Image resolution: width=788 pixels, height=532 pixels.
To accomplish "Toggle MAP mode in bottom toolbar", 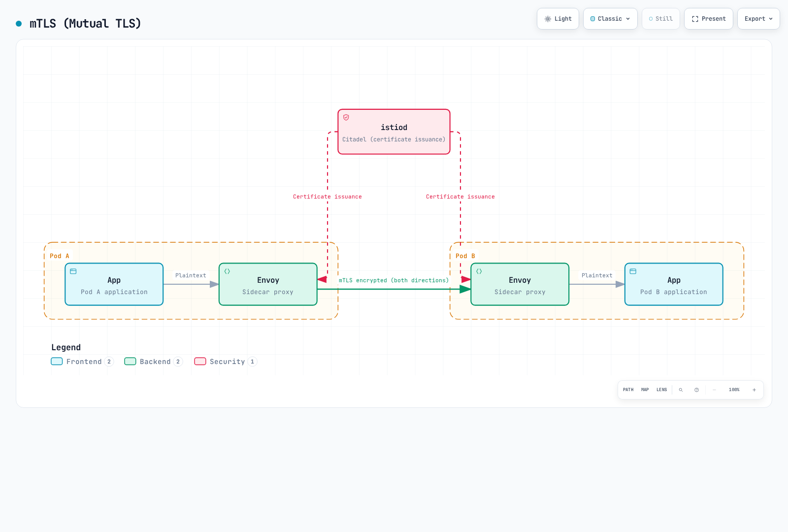I will point(645,390).
